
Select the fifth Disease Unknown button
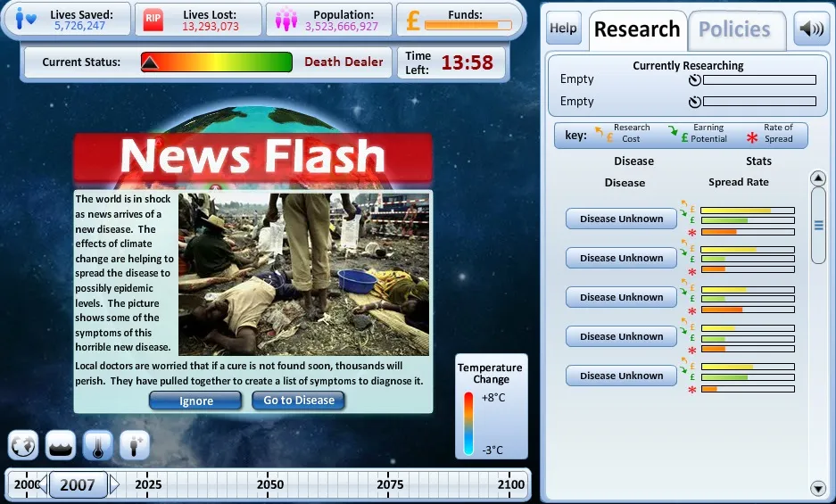[621, 376]
